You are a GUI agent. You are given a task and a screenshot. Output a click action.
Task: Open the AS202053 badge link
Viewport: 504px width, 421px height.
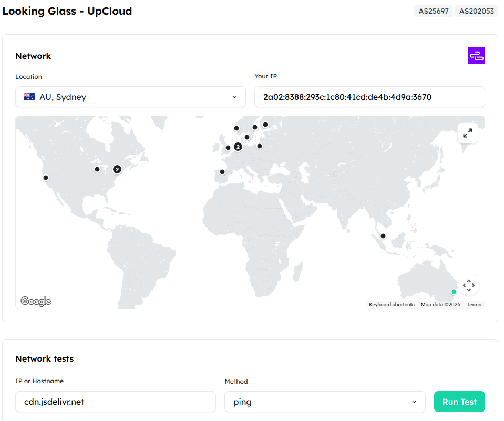[x=476, y=11]
